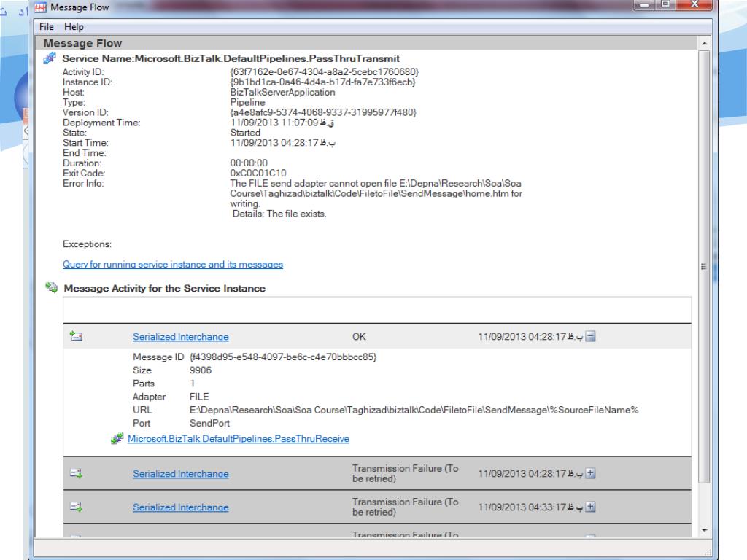Expand the 04:28:17 Transmission Failure details

tap(590, 473)
